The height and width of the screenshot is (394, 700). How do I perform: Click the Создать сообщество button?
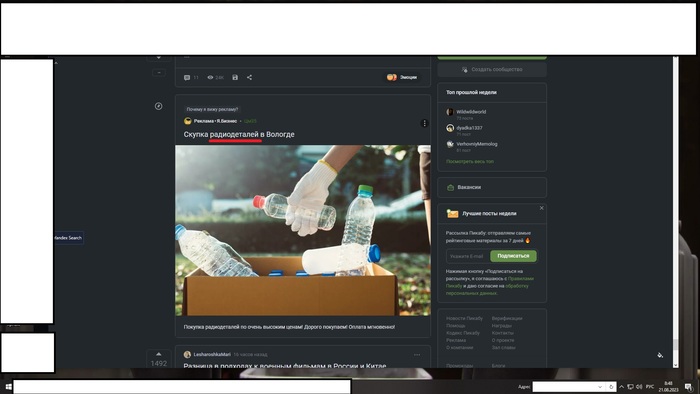[492, 70]
